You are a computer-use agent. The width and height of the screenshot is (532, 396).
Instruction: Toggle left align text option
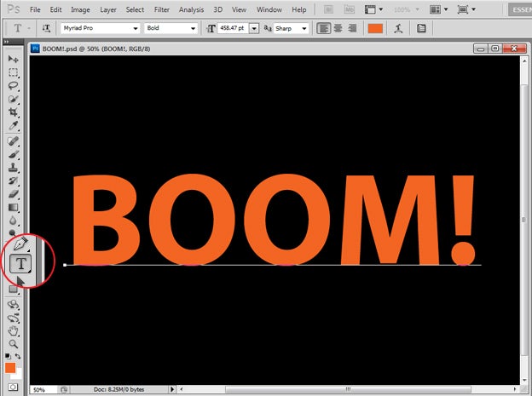324,28
